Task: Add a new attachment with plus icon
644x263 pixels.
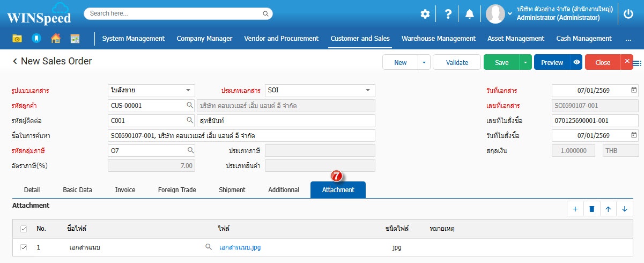Action: point(575,209)
